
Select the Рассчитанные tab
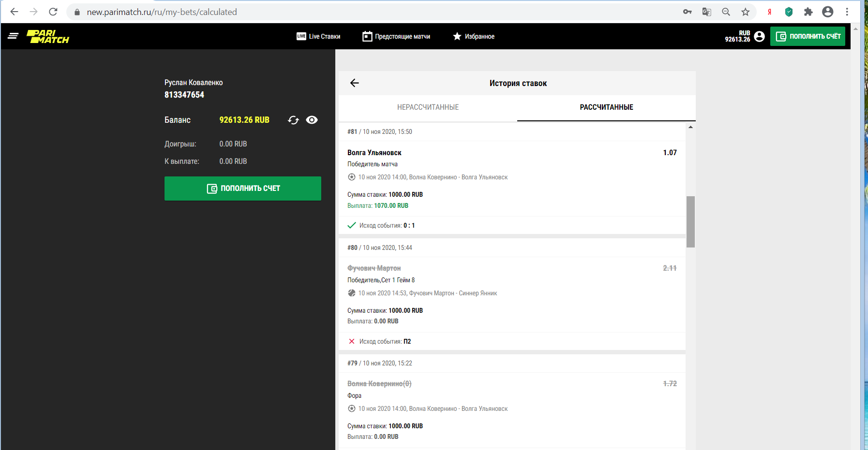point(606,107)
